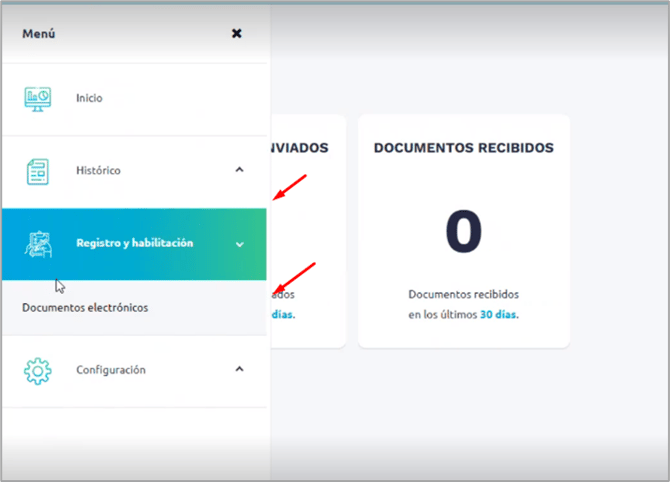Click the Menú panel title
Viewport: 670px width, 482px height.
[38, 33]
